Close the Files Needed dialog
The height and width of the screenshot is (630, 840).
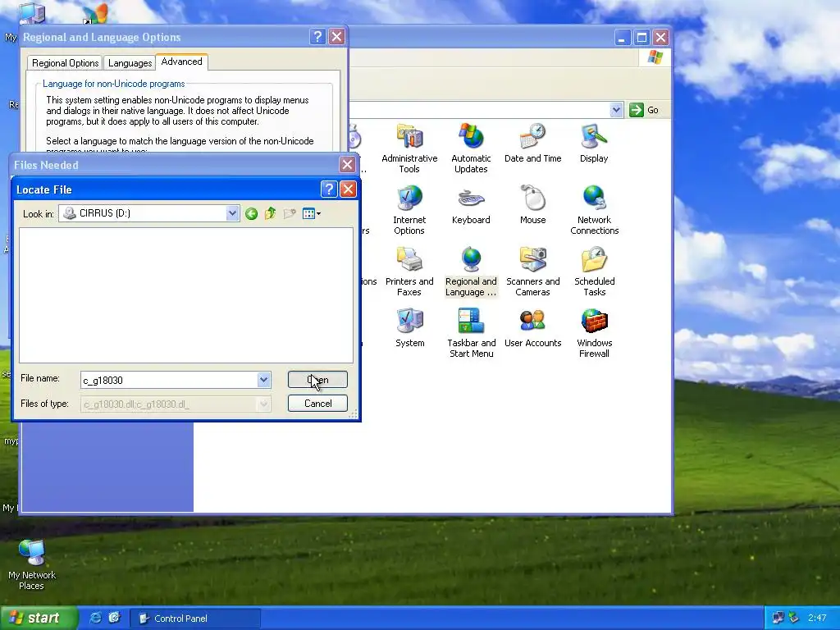[347, 164]
